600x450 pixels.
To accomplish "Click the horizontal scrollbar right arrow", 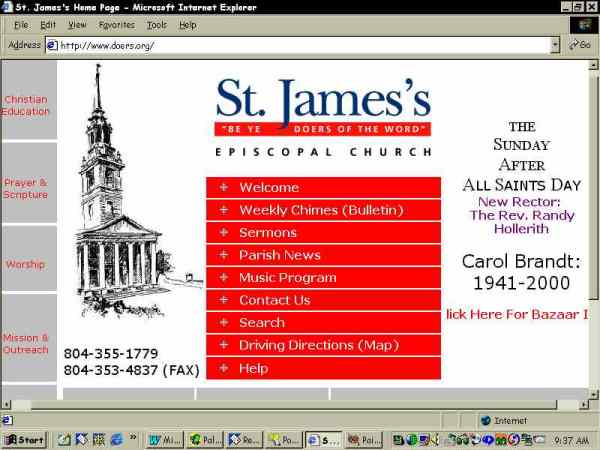I will [x=584, y=404].
